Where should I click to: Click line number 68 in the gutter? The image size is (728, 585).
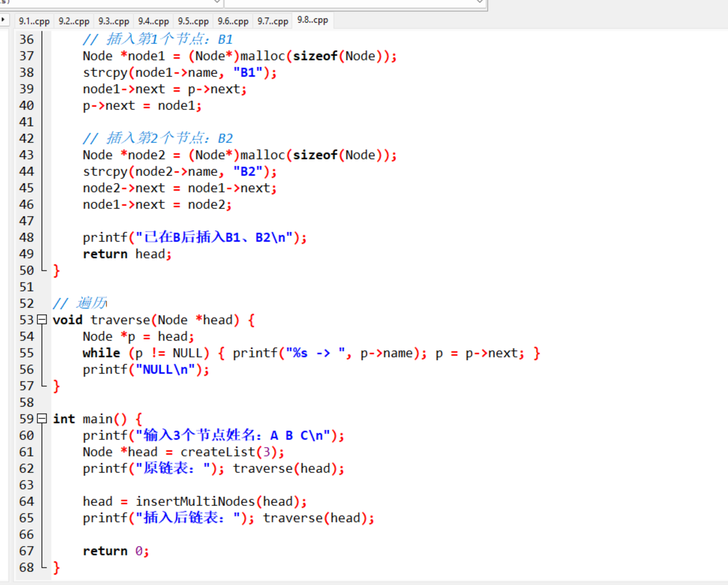(27, 567)
